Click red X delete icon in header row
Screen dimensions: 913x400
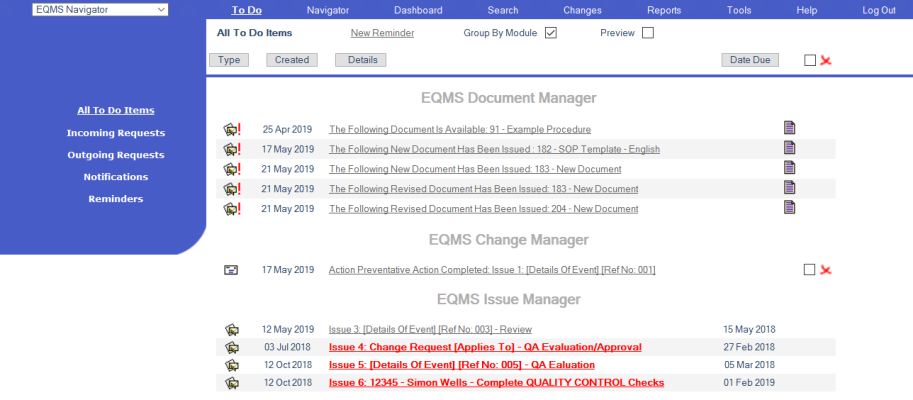(x=825, y=61)
